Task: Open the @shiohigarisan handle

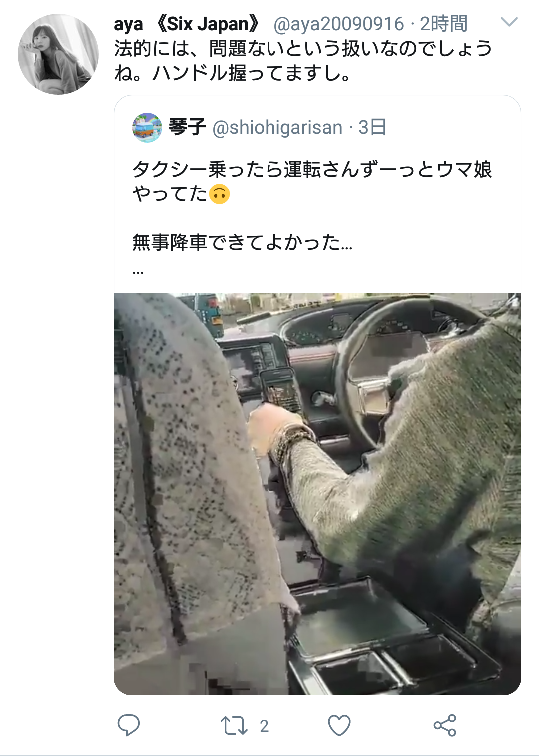Action: click(277, 128)
